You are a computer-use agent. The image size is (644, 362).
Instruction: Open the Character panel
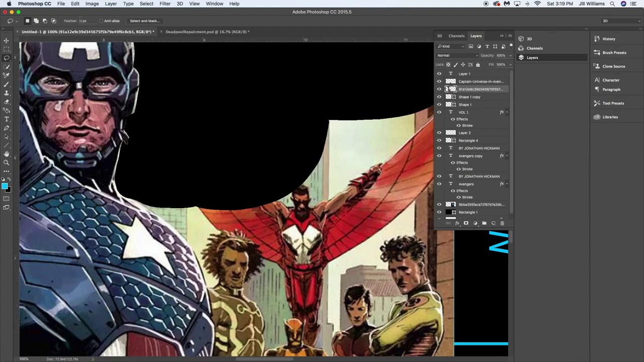pyautogui.click(x=611, y=80)
